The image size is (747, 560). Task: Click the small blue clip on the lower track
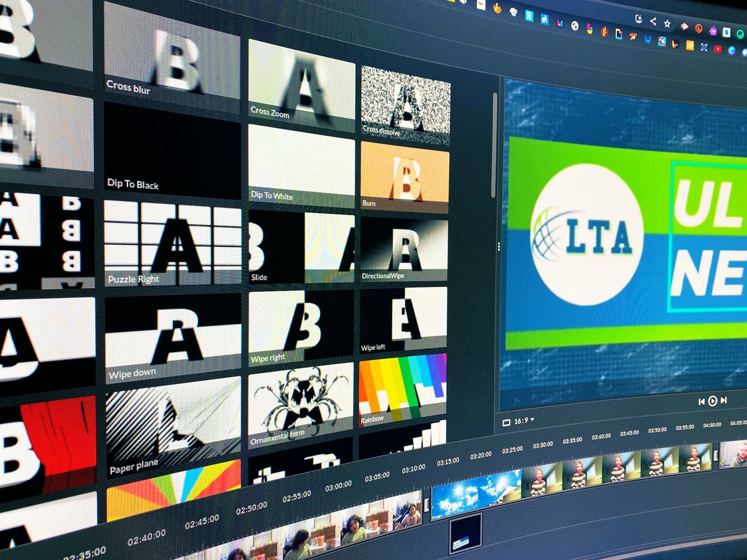[466, 534]
